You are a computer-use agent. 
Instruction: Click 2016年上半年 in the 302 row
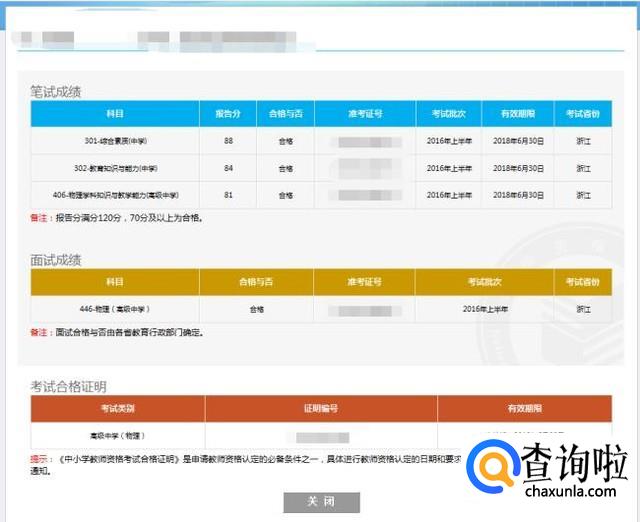(449, 168)
